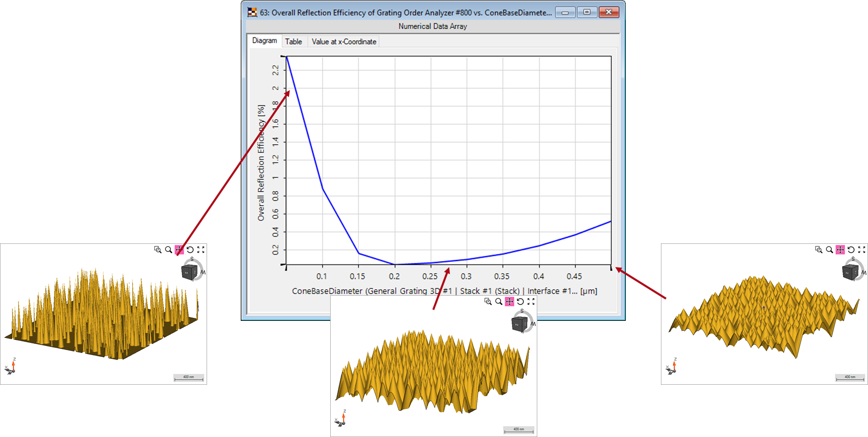The height and width of the screenshot is (437, 868).
Task: Click the orientation cube in right 3D view
Action: tap(849, 272)
